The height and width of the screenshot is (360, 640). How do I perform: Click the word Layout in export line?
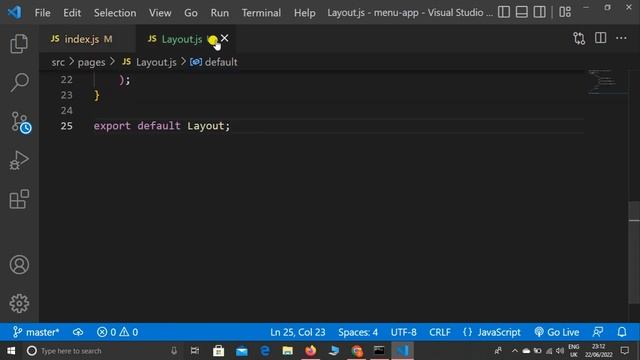coord(206,126)
